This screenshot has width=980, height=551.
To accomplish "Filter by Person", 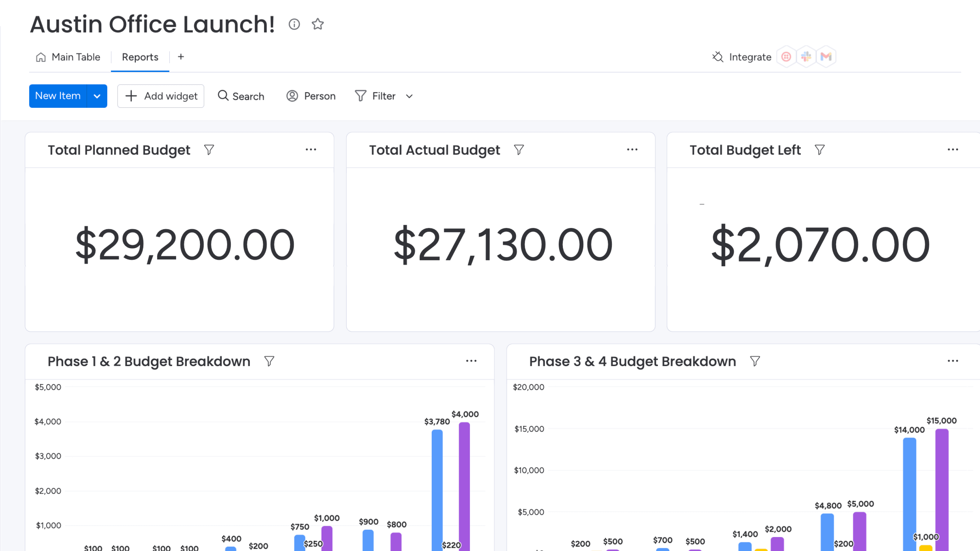I will pos(311,96).
